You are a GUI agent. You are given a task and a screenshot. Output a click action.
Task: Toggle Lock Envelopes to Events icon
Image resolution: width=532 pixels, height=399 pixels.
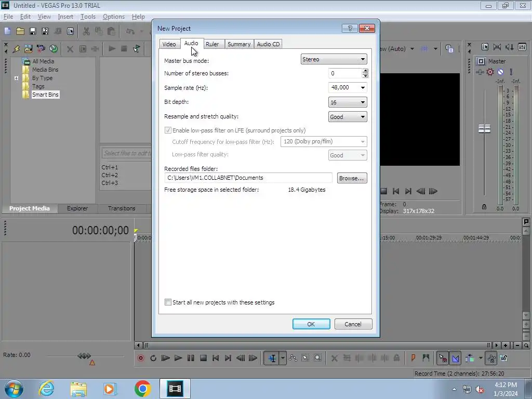[x=491, y=358]
